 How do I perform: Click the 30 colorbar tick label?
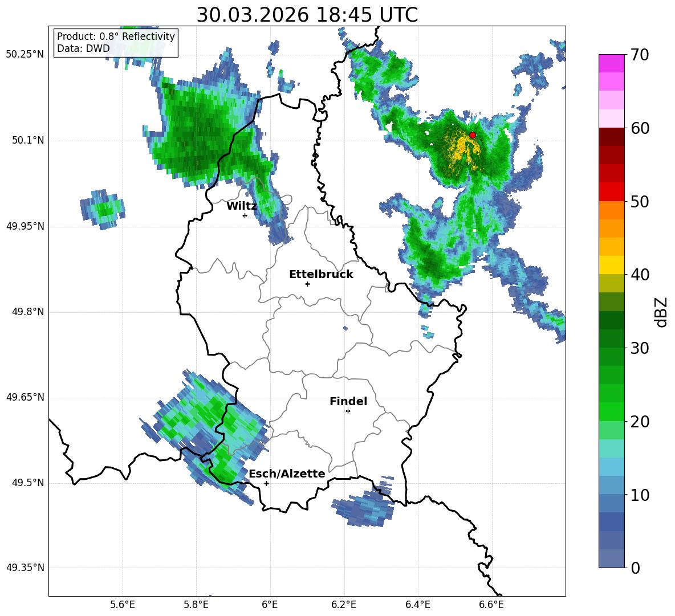point(640,348)
